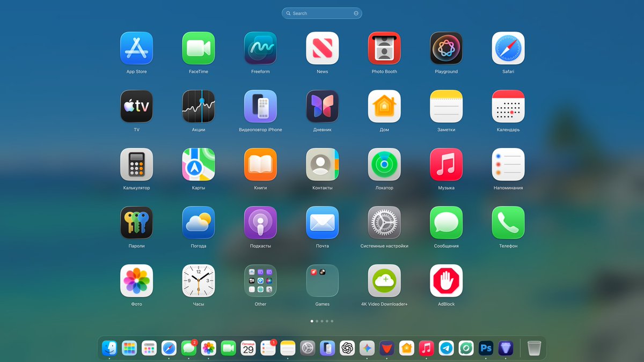Open the AdBlock app
This screenshot has width=644, height=362.
(447, 280)
